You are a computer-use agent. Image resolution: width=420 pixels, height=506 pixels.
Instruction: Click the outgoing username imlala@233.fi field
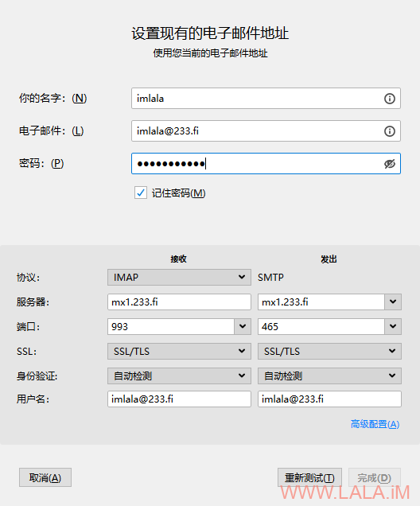(329, 399)
